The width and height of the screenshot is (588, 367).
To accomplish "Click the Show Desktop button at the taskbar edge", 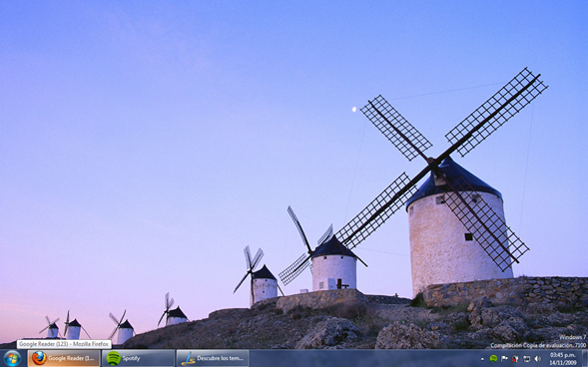I will point(585,358).
